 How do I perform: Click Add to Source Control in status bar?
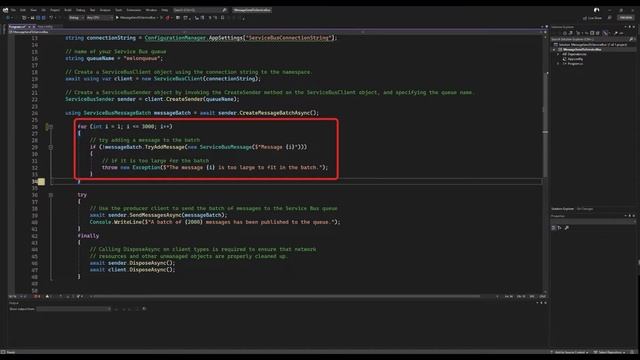tap(570, 352)
